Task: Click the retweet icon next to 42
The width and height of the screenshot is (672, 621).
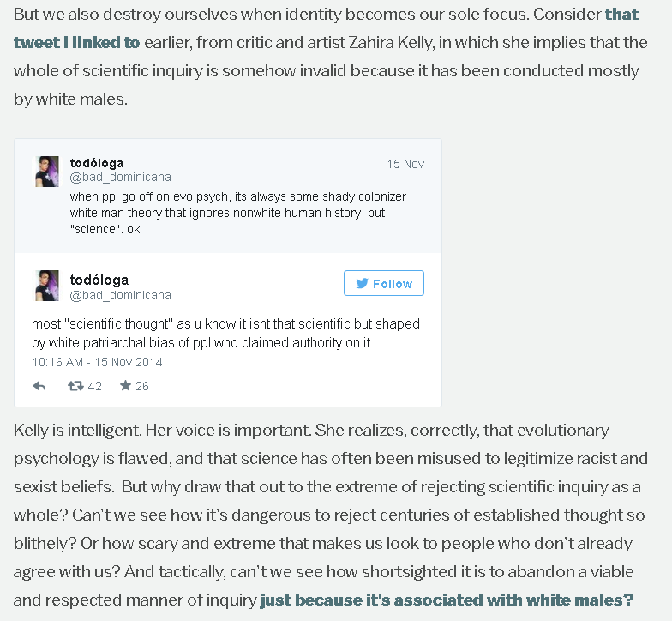Action: click(x=75, y=386)
